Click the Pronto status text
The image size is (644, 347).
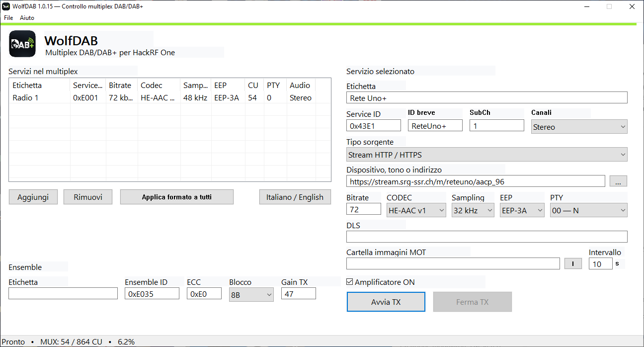click(13, 342)
